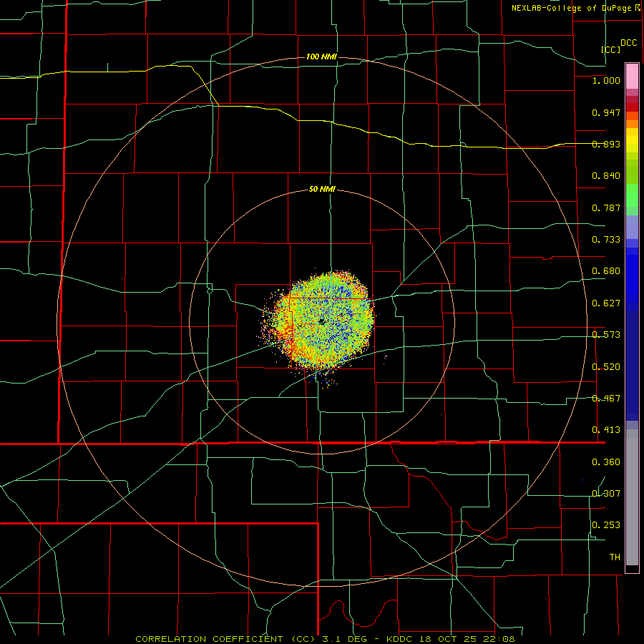The width and height of the screenshot is (644, 644).
Task: Click the 0.467 color scale value
Action: [x=606, y=399]
